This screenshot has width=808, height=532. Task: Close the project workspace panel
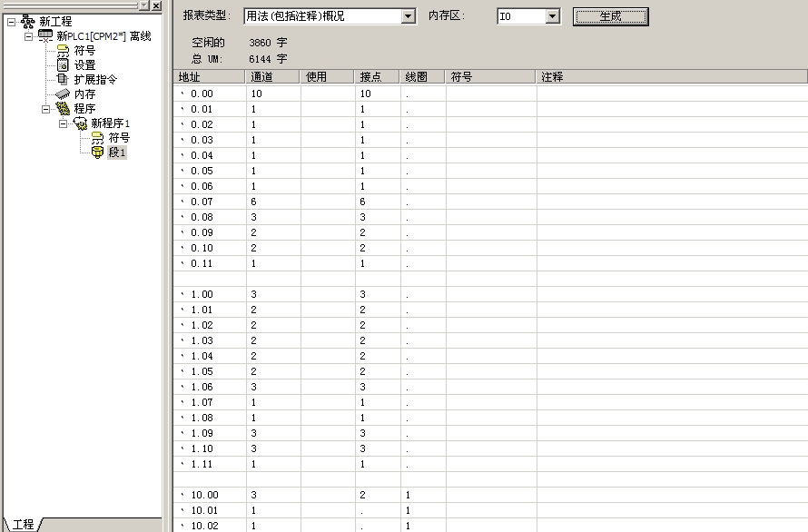pyautogui.click(x=156, y=5)
